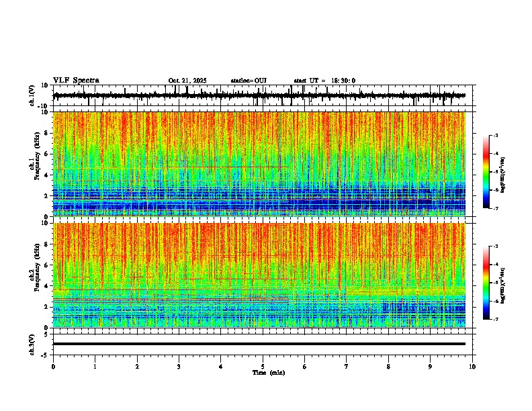The width and height of the screenshot is (532, 411).
Task: Click the "Time (min)" axis label
Action: [x=269, y=373]
